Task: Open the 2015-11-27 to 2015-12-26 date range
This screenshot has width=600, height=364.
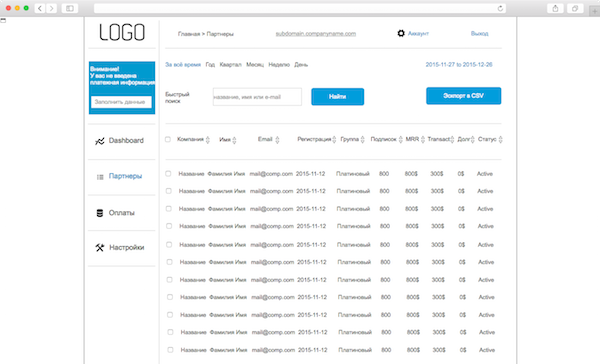Action: click(459, 65)
